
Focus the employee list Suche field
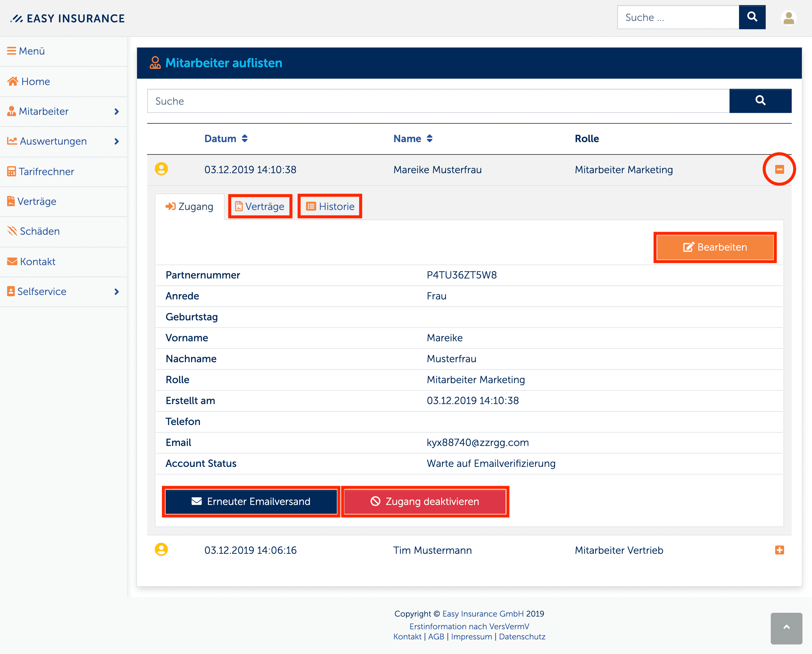(x=438, y=101)
